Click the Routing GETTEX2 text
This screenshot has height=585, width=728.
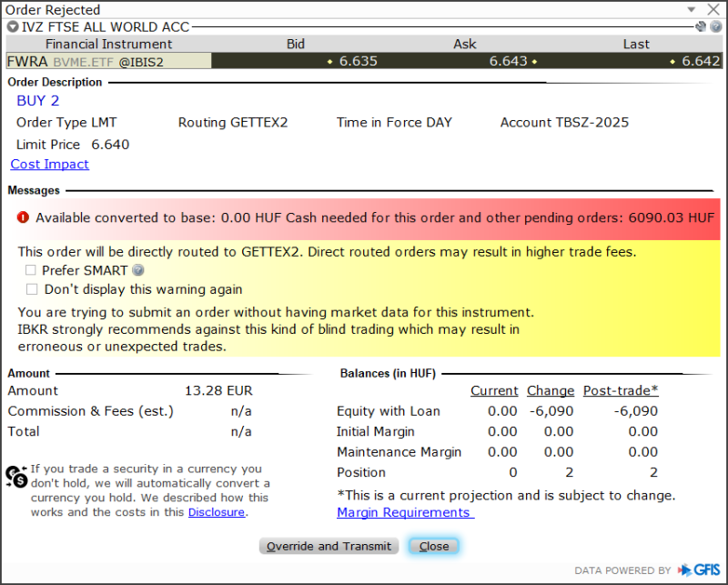[233, 123]
